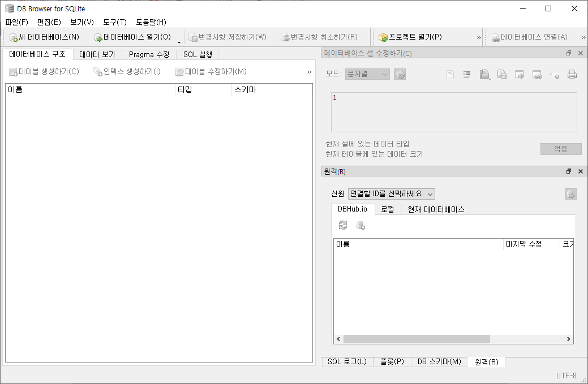588x384 pixels.
Task: Click the window-with-chain-link icon in the cell editor
Action: [537, 75]
